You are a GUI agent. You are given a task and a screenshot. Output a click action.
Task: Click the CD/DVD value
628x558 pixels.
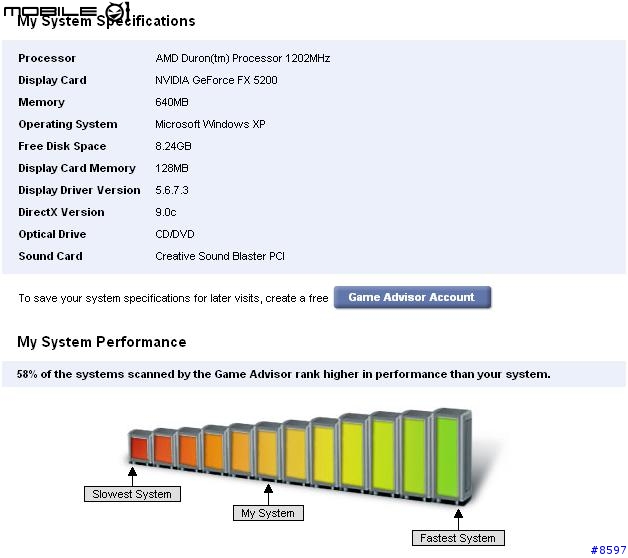point(175,234)
